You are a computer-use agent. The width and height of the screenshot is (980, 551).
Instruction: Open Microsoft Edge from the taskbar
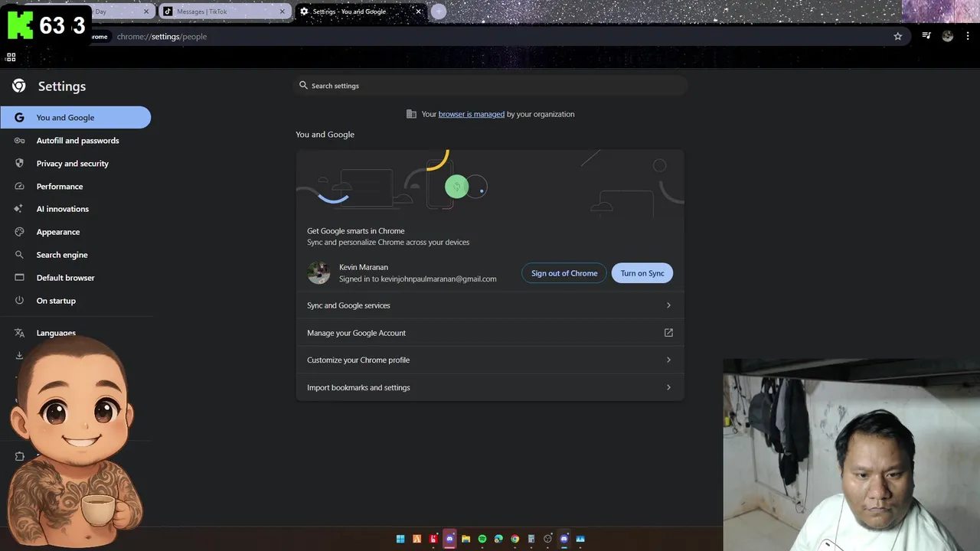tap(498, 539)
